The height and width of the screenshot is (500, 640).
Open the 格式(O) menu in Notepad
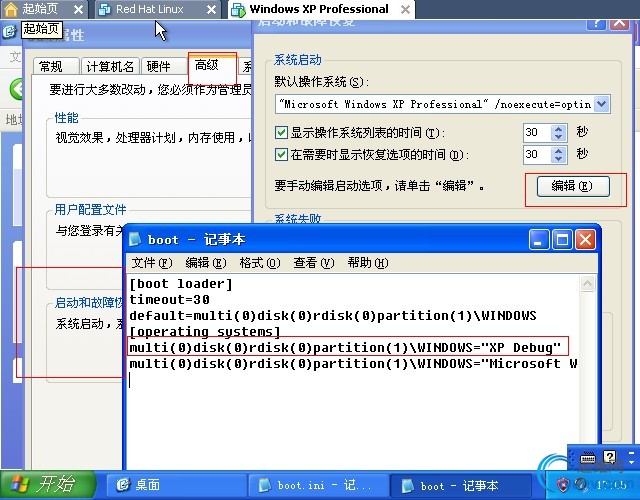260,263
